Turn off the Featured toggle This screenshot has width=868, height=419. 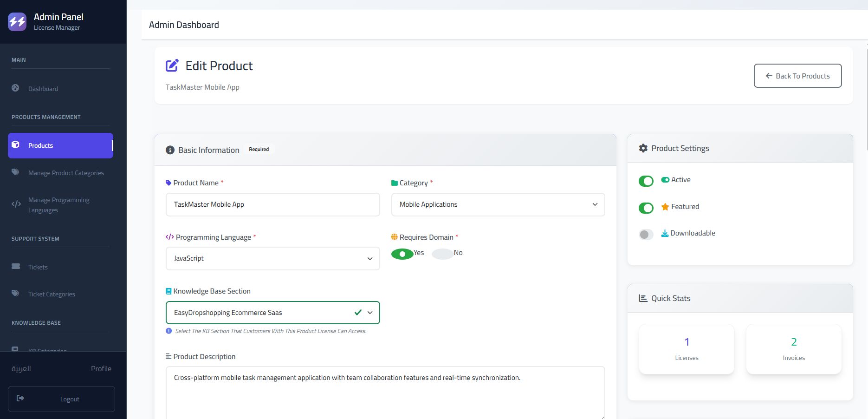646,208
